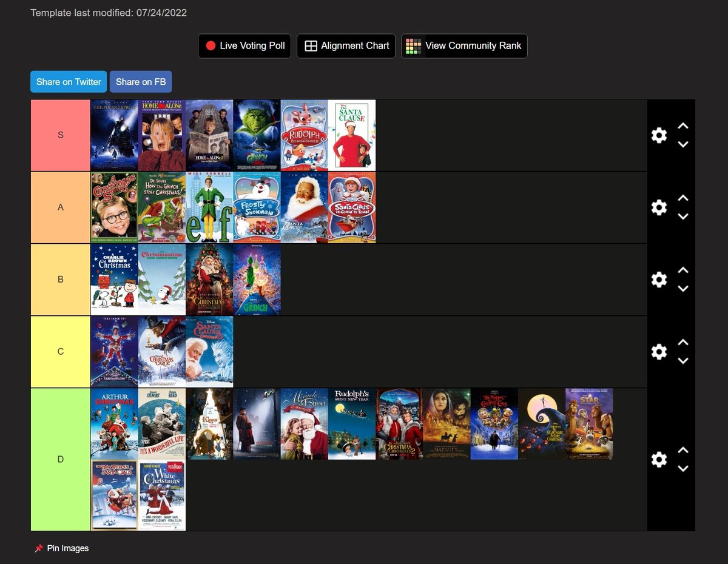The image size is (728, 564).
Task: Select The Year Without a Santa Claus poster
Action: click(115, 495)
